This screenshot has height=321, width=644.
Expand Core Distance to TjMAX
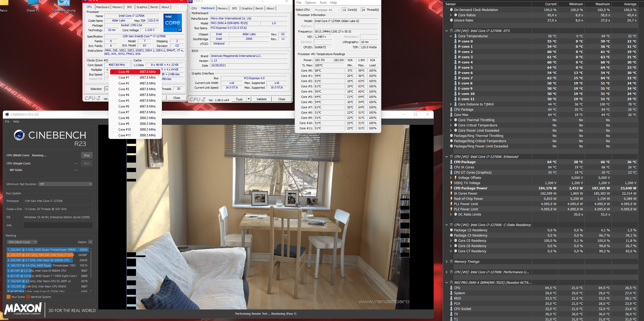[x=451, y=104]
